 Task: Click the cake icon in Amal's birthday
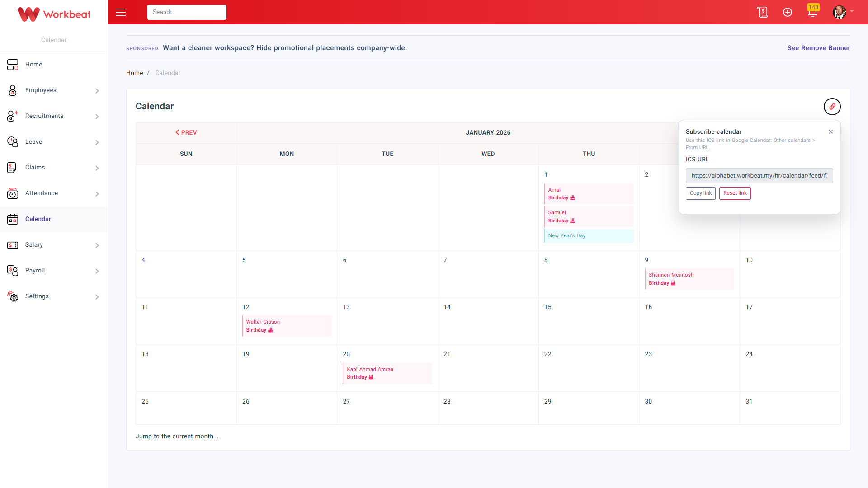coord(572,198)
